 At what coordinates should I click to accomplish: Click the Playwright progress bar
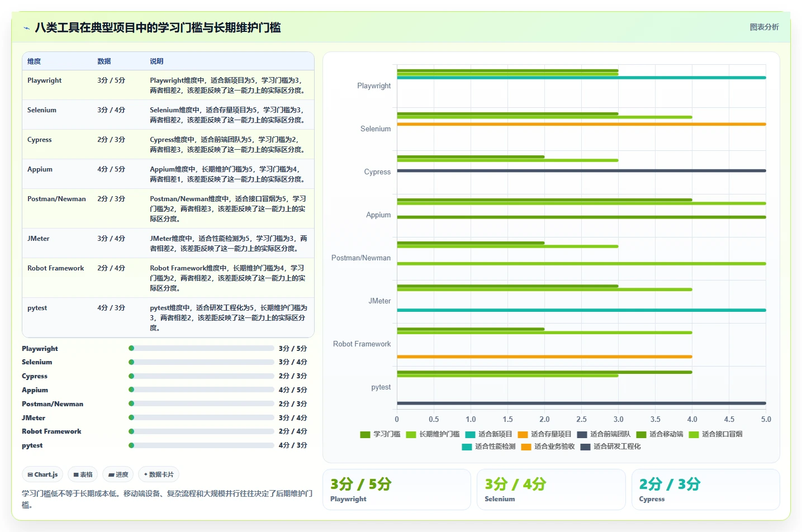coord(201,348)
